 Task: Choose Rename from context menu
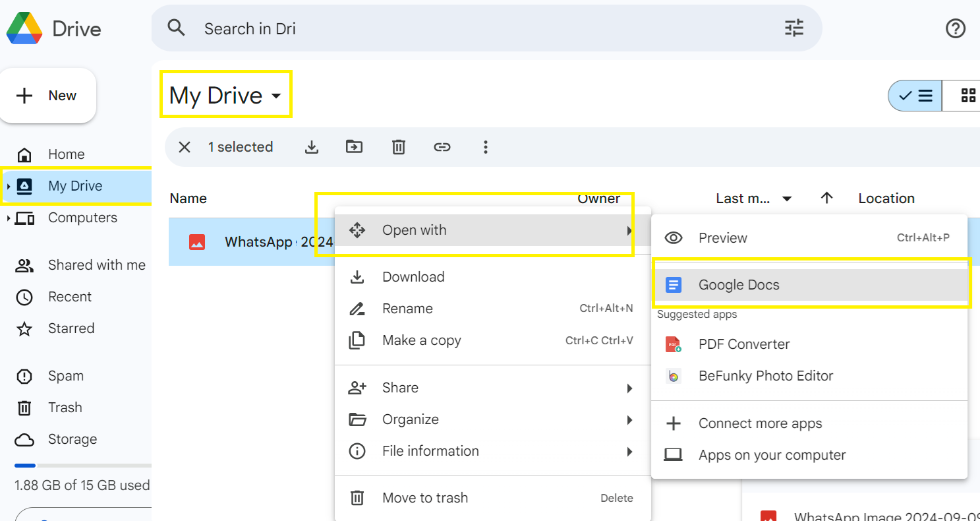pos(492,309)
